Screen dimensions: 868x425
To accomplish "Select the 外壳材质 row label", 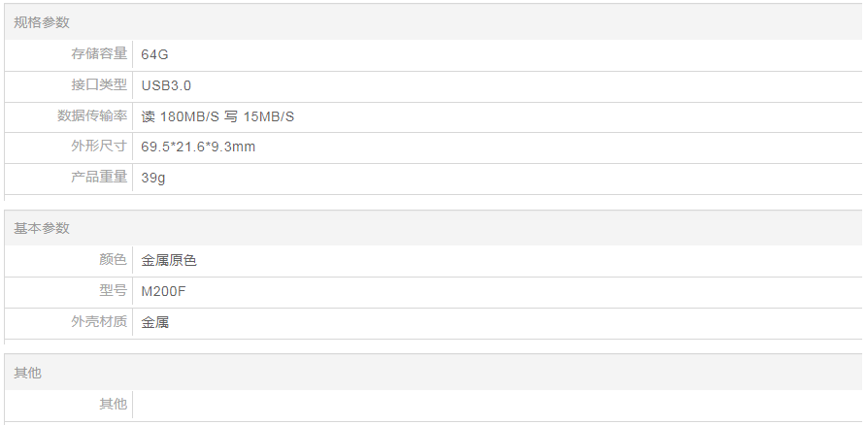I will [98, 321].
